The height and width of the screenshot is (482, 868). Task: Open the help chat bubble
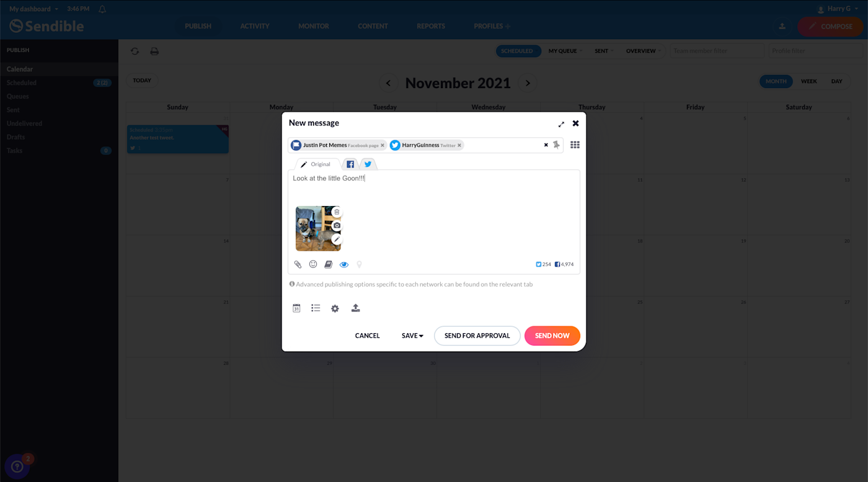coord(17,466)
